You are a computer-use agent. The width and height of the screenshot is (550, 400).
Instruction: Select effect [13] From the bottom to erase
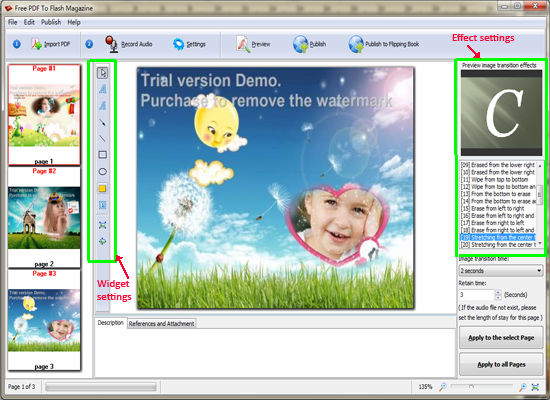click(497, 194)
